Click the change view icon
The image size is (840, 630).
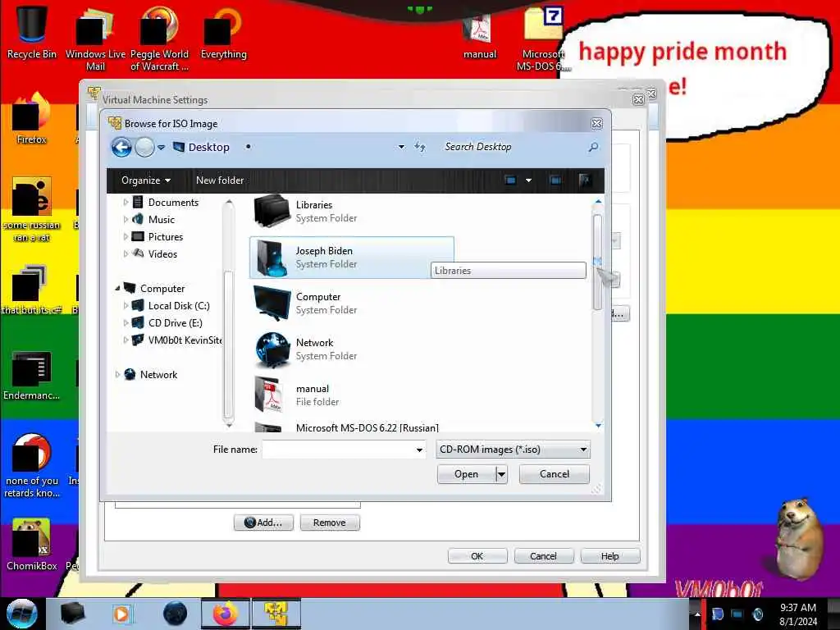(510, 180)
